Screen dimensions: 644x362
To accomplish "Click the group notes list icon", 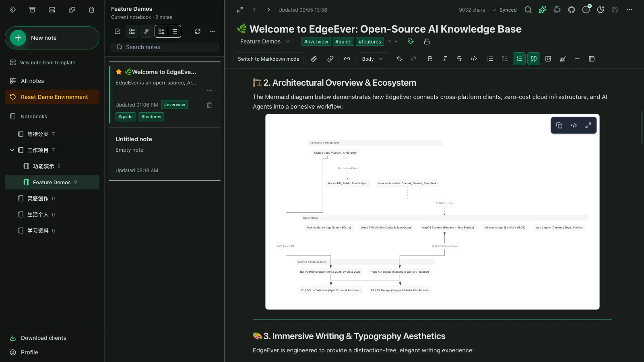I will pos(132,31).
